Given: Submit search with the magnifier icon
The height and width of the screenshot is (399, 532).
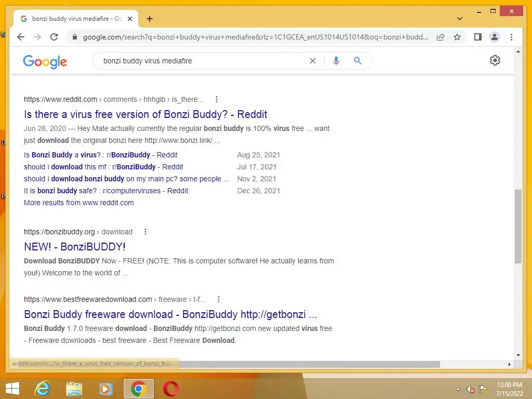Looking at the screenshot, I should (357, 61).
